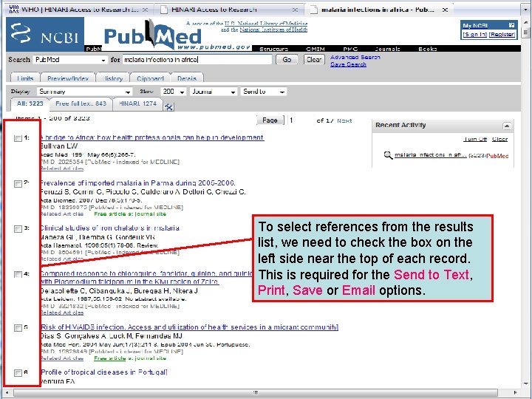532x399 pixels.
Task: Select the Free full text: 843 tab
Action: [81, 104]
